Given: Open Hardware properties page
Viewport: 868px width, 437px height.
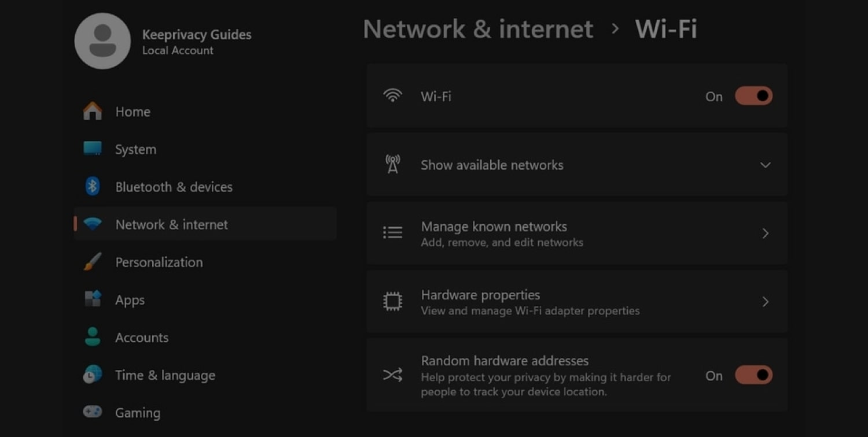Looking at the screenshot, I should click(x=577, y=301).
